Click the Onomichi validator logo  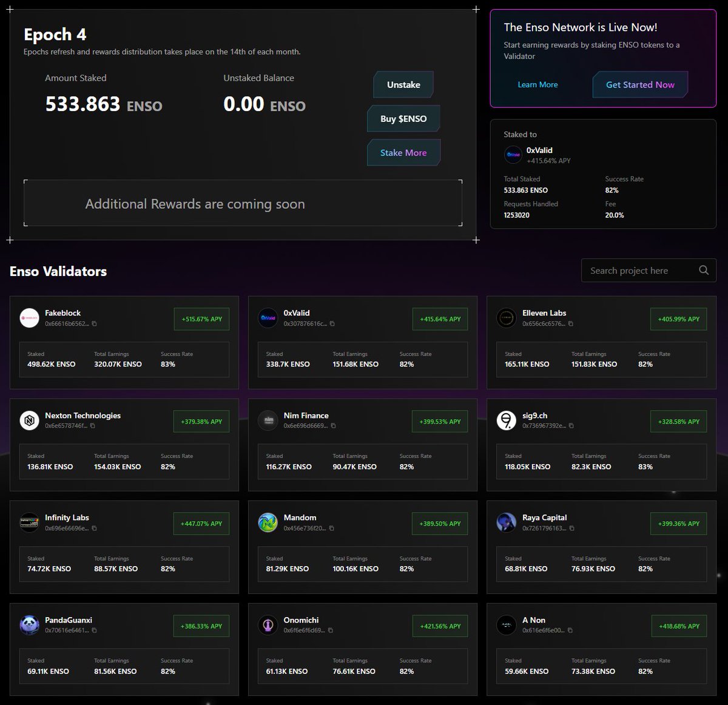pyautogui.click(x=268, y=625)
